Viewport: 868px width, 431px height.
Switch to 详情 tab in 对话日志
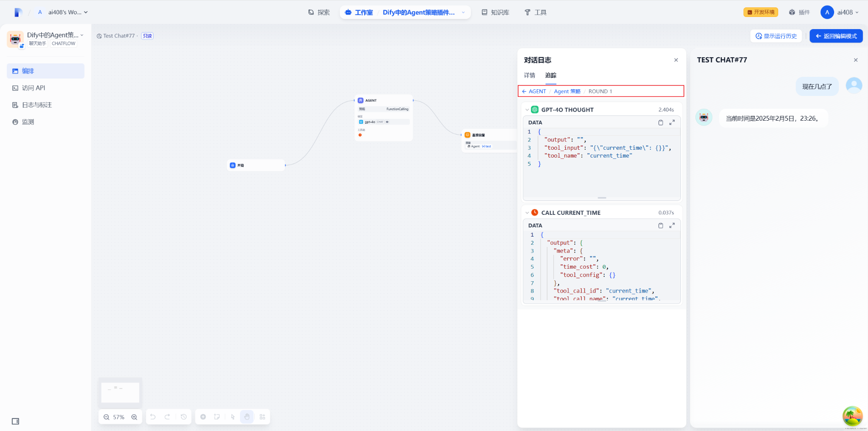coord(529,76)
